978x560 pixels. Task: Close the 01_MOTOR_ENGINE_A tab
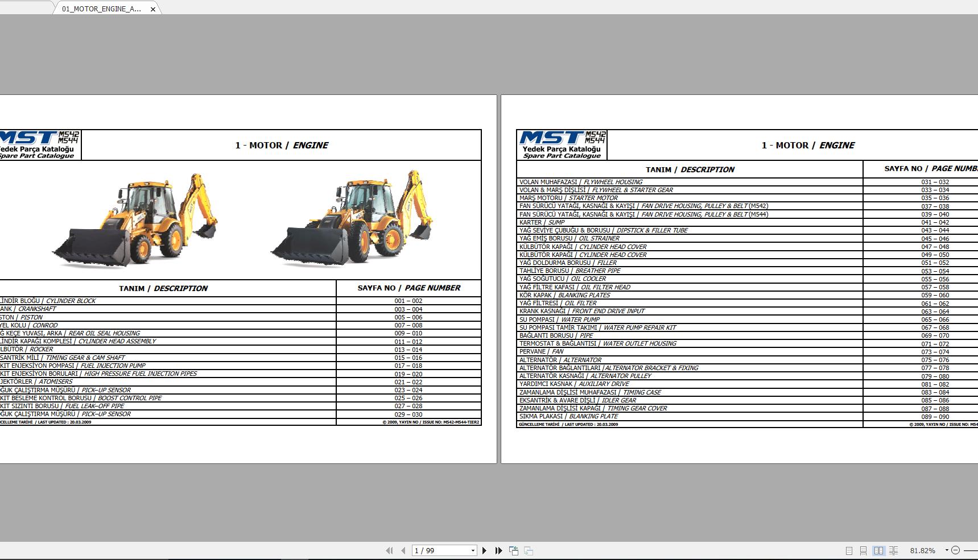click(152, 9)
